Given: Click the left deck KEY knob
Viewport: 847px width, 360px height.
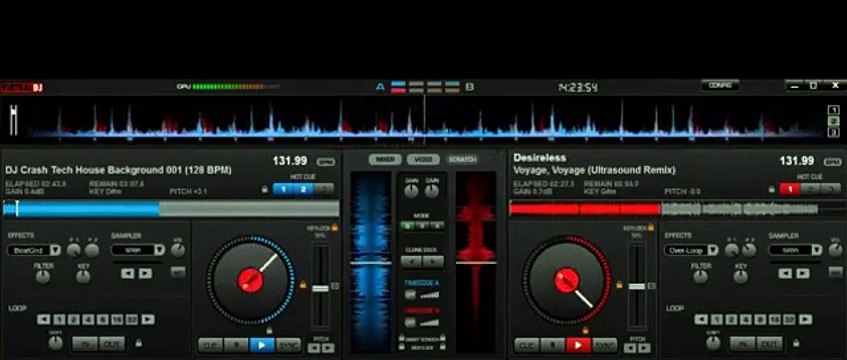Looking at the screenshot, I should pyautogui.click(x=83, y=276).
